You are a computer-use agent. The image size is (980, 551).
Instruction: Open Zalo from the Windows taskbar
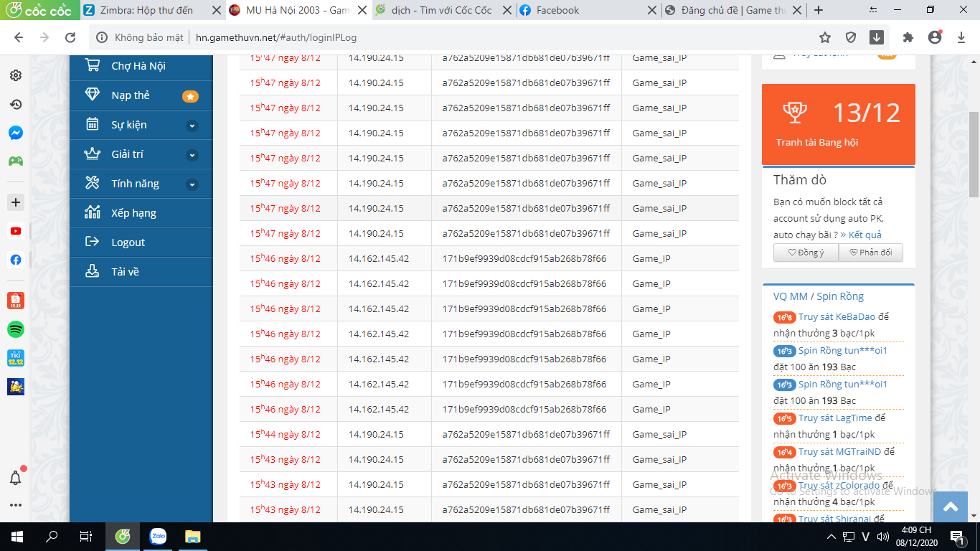point(158,536)
